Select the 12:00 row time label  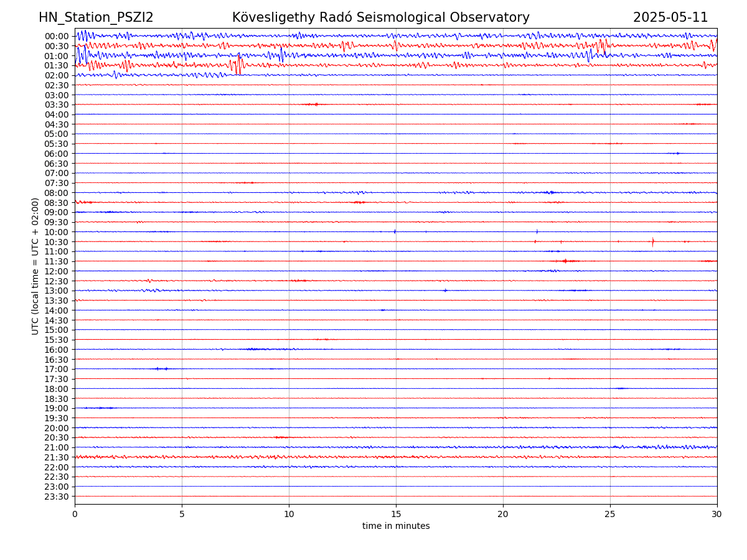[x=57, y=271]
